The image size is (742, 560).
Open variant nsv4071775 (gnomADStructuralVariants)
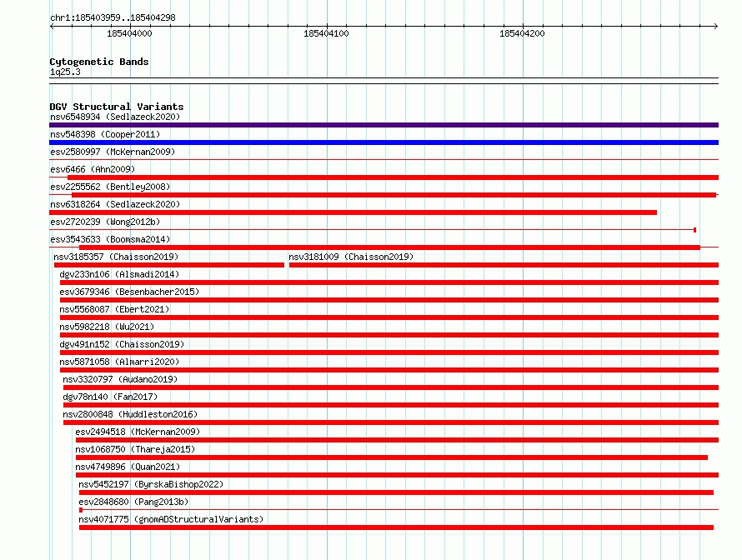[x=171, y=519]
